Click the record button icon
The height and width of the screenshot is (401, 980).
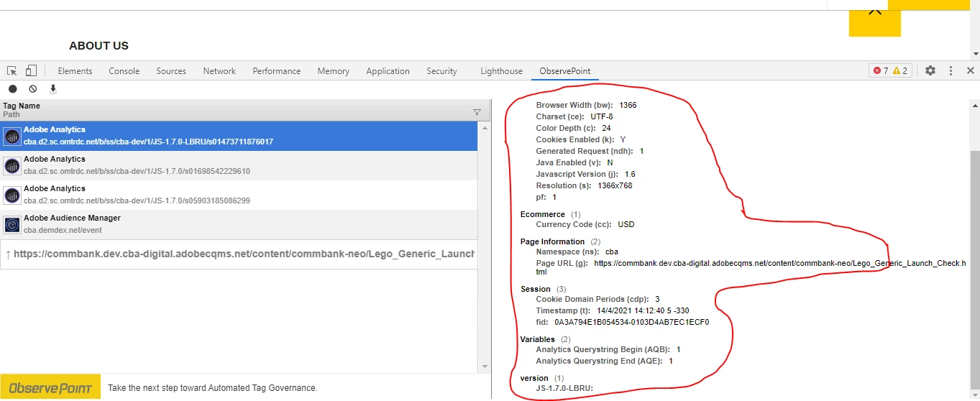13,89
